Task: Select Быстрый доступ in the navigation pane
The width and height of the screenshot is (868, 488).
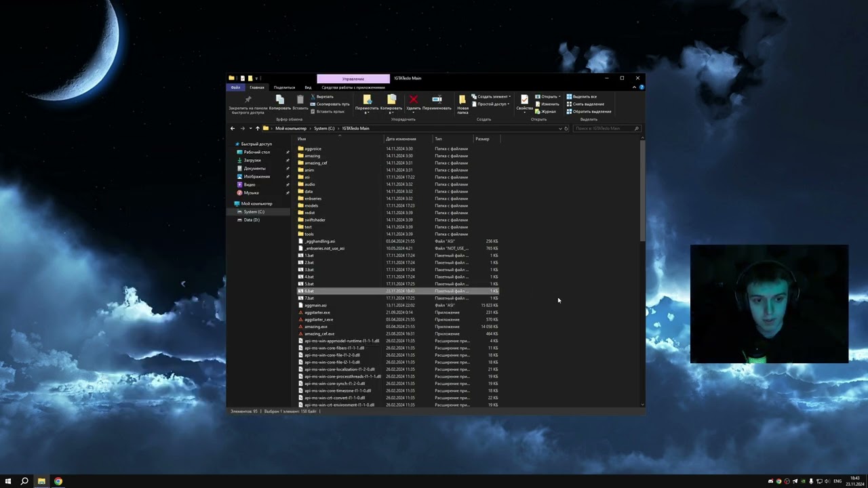Action: 256,144
